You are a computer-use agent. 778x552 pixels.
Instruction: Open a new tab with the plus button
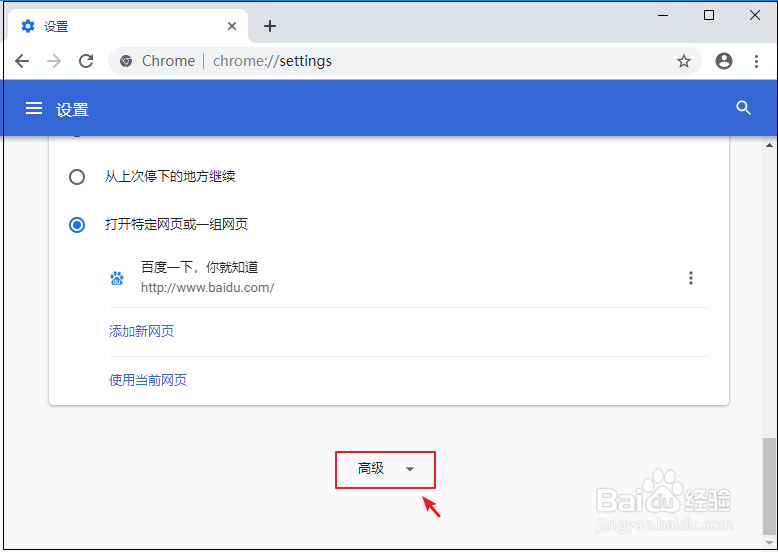point(269,26)
